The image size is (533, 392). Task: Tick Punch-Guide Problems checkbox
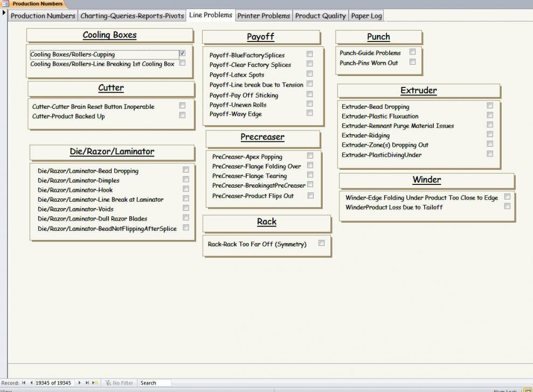click(x=412, y=52)
